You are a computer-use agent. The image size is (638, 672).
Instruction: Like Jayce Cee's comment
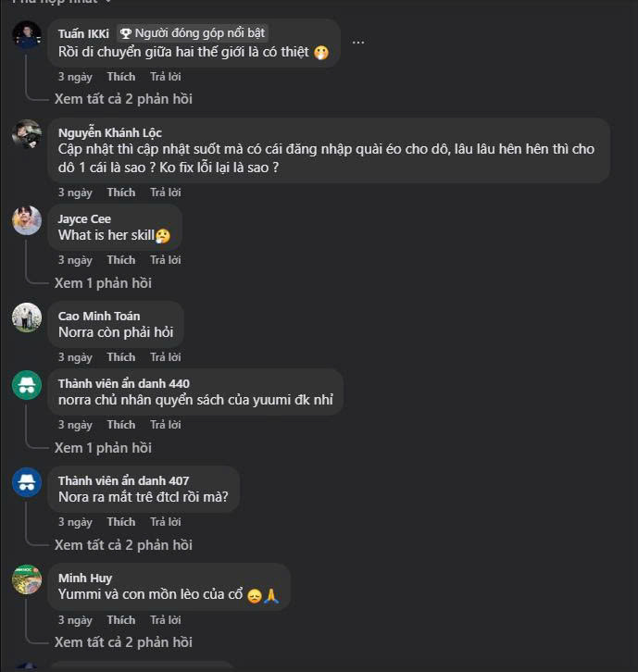(x=120, y=260)
